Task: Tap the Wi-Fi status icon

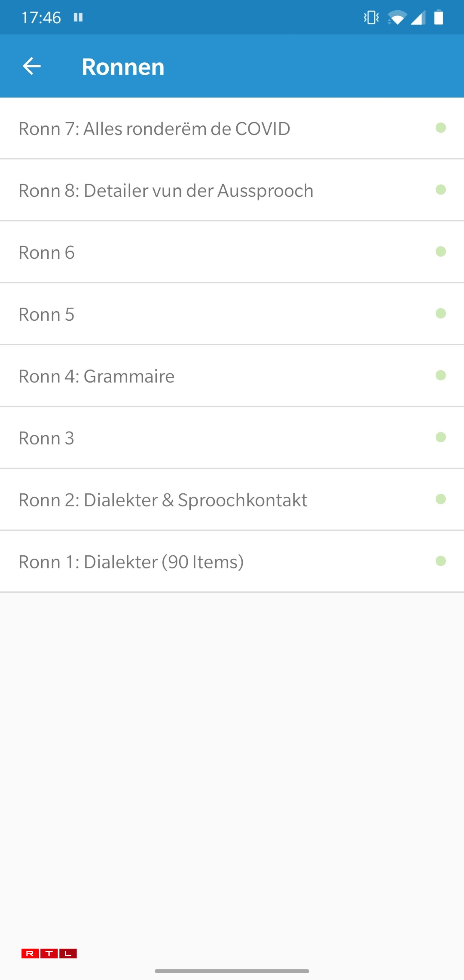Action: [x=397, y=17]
